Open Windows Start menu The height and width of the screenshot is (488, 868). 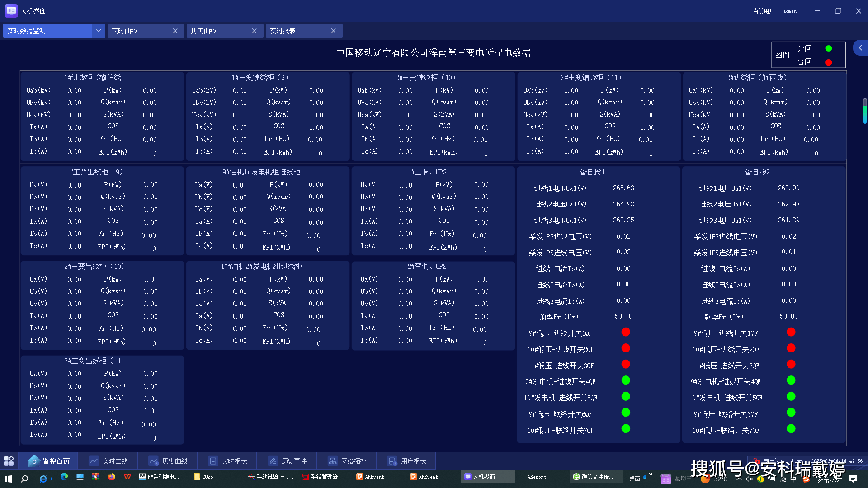click(8, 478)
